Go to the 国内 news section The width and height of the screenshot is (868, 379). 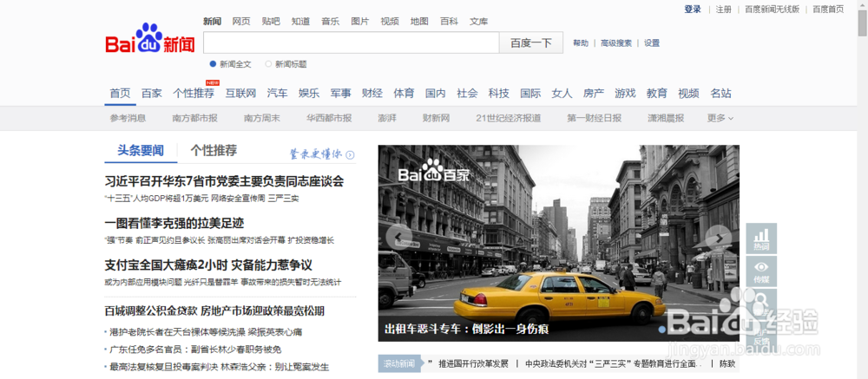(x=436, y=94)
